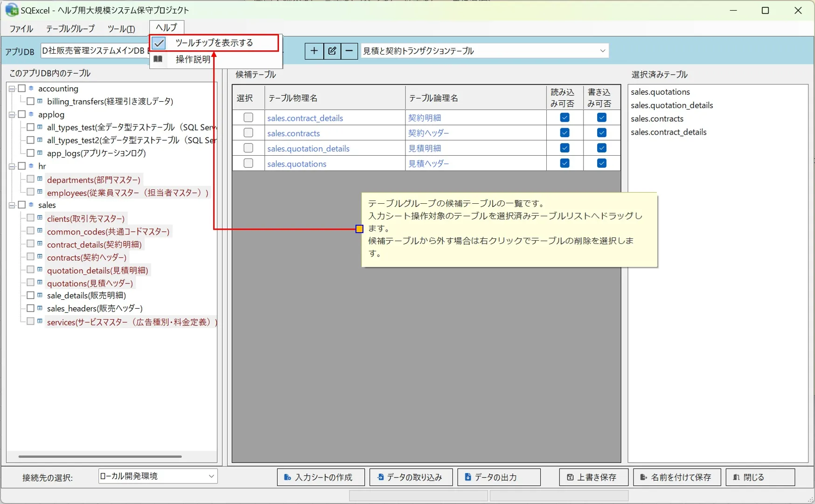This screenshot has width=815, height=504.
Task: Click the テーブル物理名 column header
Action: 334,98
